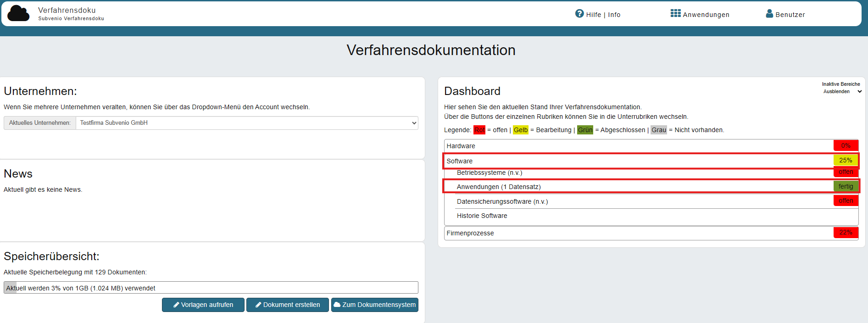This screenshot has height=323, width=868.
Task: Click the red Rot legend swatch
Action: coord(479,130)
